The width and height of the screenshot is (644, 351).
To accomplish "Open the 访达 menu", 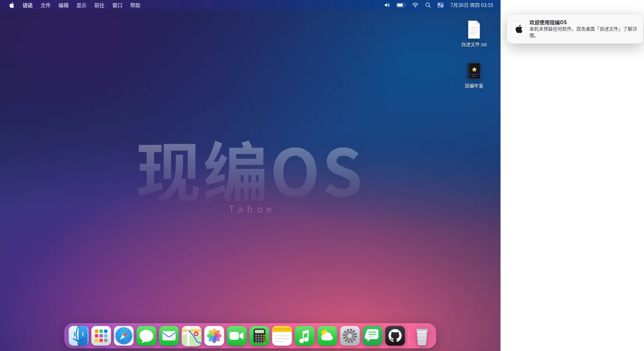I will coord(28,5).
